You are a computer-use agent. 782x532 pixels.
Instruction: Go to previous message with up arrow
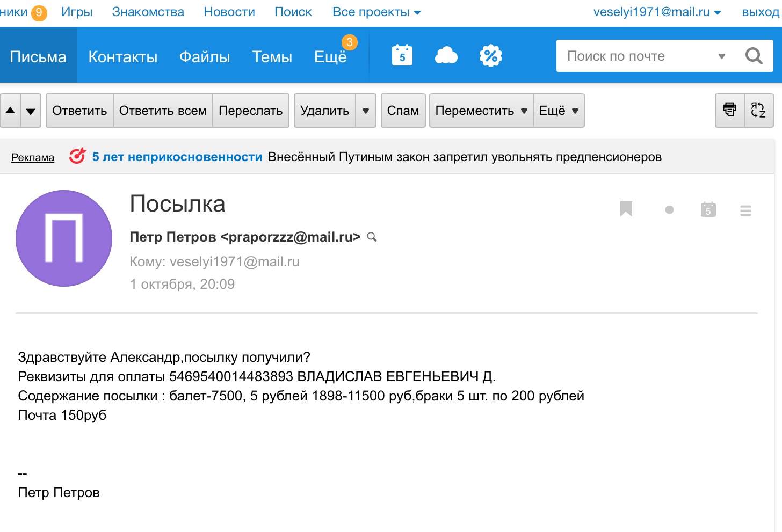tap(10, 111)
